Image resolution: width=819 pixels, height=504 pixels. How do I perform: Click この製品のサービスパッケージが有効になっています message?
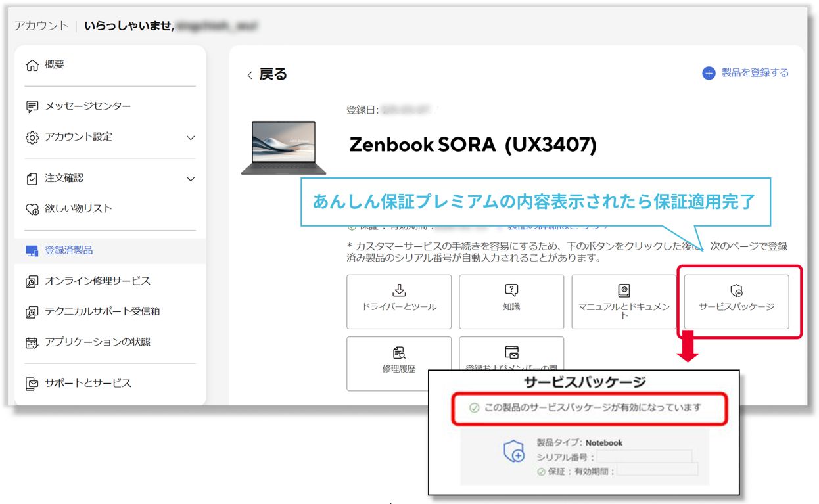pyautogui.click(x=593, y=407)
